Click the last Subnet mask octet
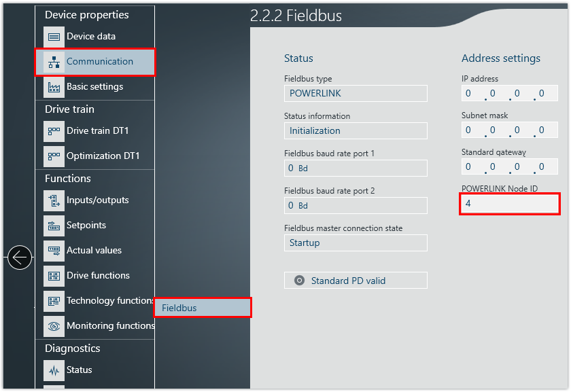Viewport: 571px width, 392px height. pos(542,130)
